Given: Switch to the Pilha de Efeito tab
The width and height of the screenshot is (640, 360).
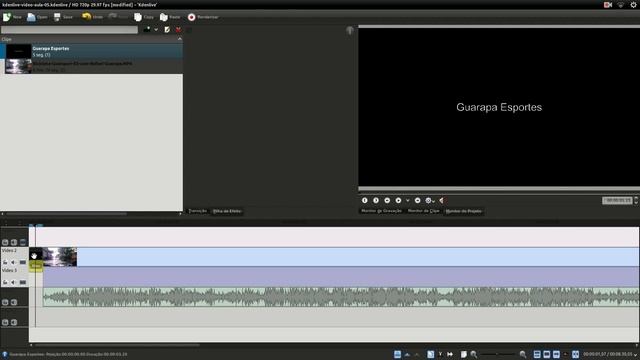Looking at the screenshot, I should tap(227, 211).
